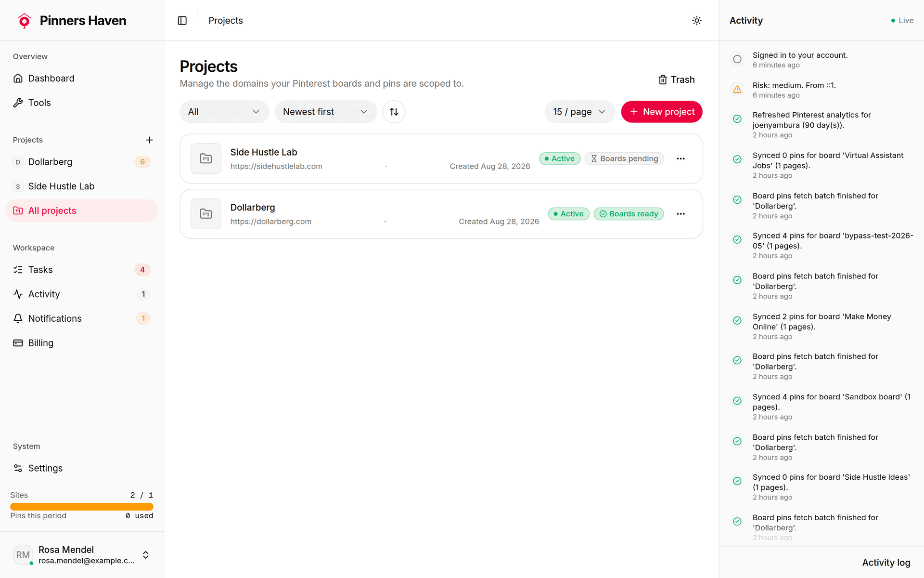Go to Tasks in Workspace
The height and width of the screenshot is (578, 924).
(x=82, y=270)
